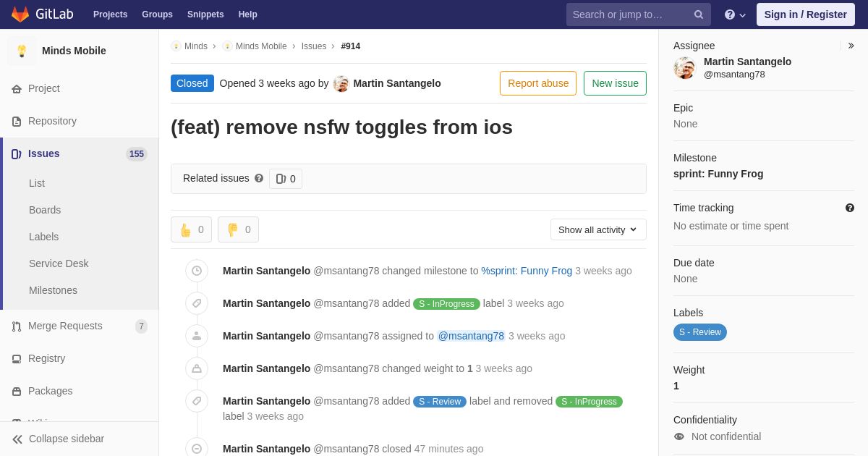Click the Merge Requests icon in sidebar

pyautogui.click(x=17, y=326)
